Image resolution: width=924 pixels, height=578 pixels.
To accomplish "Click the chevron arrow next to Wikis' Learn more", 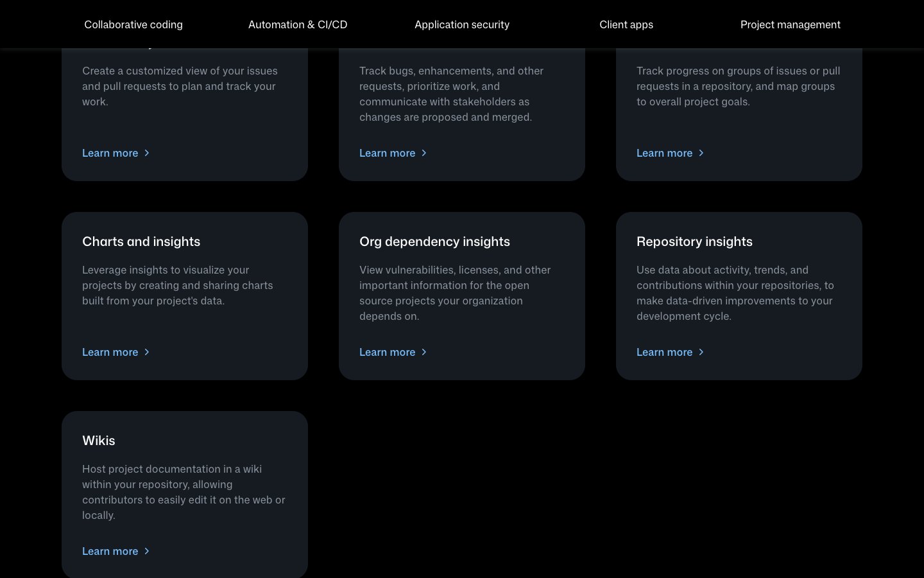I will [x=146, y=551].
